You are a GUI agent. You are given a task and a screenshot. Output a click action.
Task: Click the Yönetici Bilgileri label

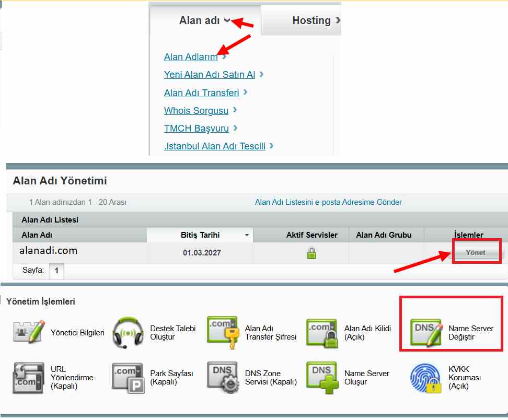click(77, 333)
